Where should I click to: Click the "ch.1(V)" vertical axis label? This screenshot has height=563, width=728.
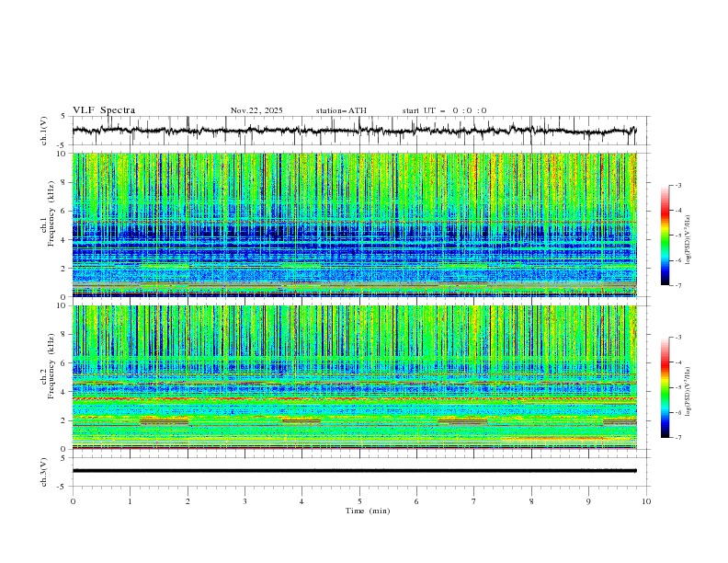pos(44,131)
